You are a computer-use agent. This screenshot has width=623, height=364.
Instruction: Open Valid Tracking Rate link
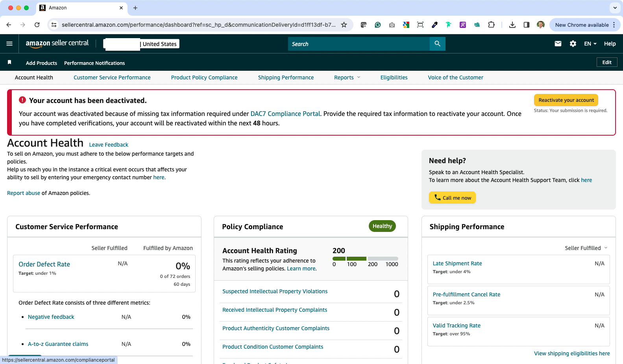pos(457,325)
